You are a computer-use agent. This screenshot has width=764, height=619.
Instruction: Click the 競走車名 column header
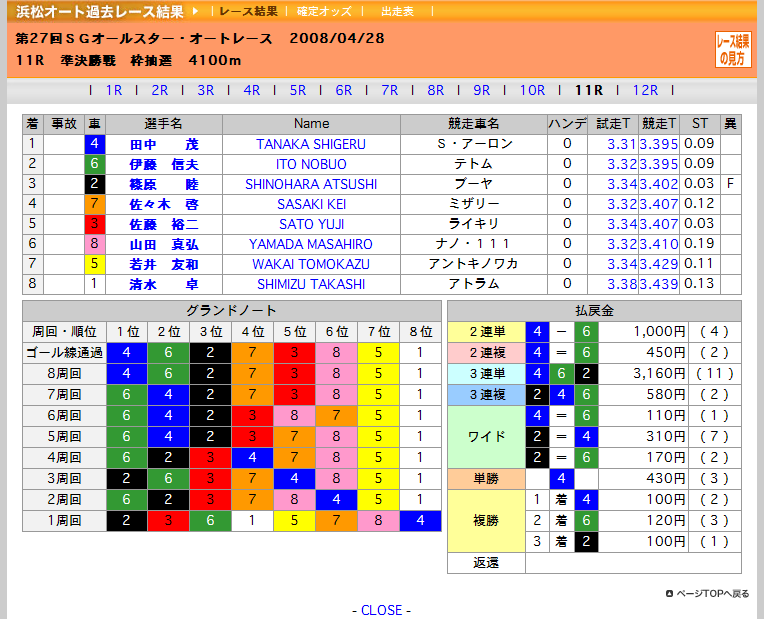[474, 124]
